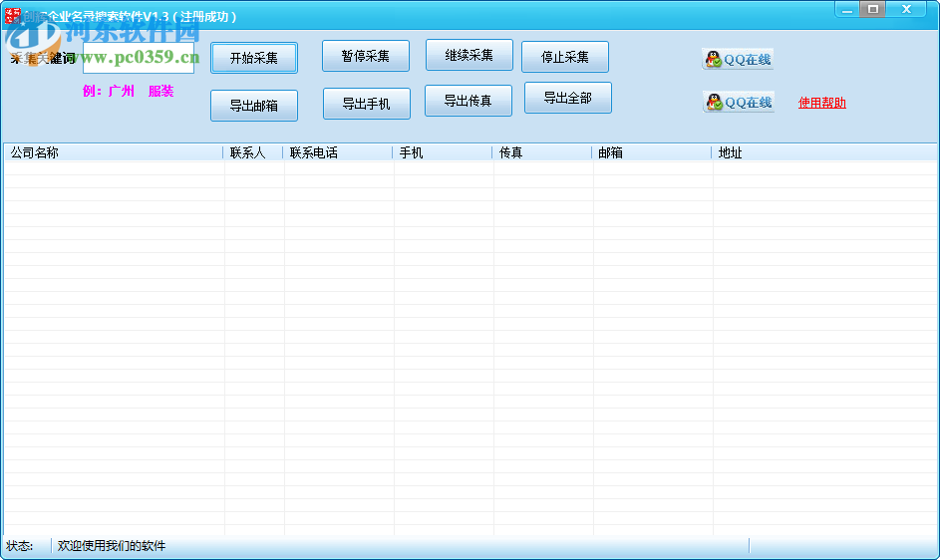Click the 联系电话 column header
Image resolution: width=940 pixels, height=560 pixels.
point(338,152)
